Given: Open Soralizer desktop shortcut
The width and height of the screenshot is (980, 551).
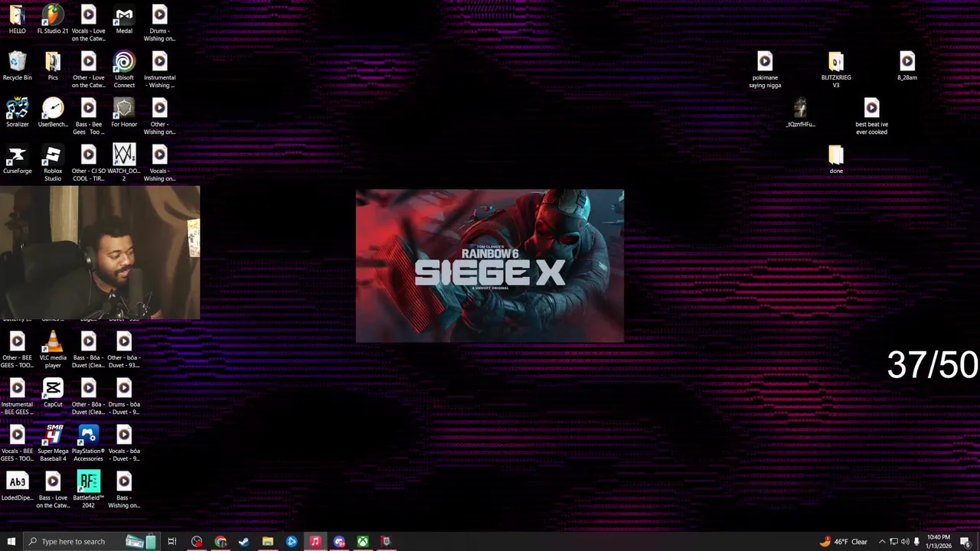Looking at the screenshot, I should (17, 113).
